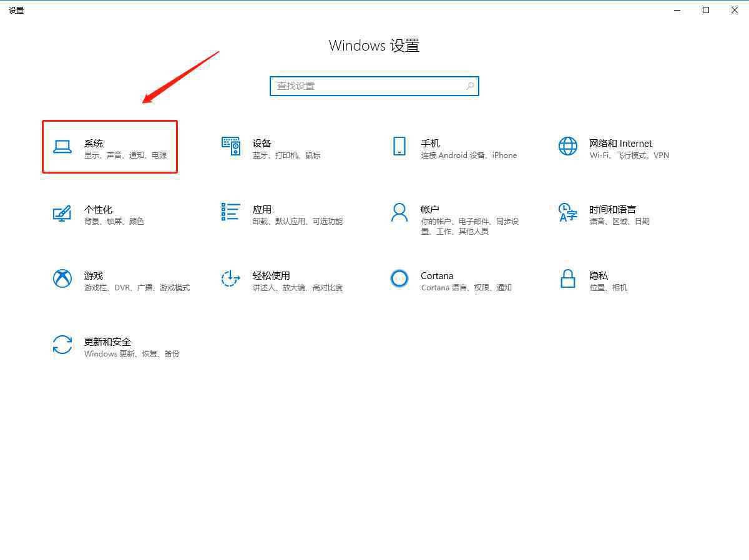
Task: Open the 隐私 padlock icon
Action: tap(568, 278)
